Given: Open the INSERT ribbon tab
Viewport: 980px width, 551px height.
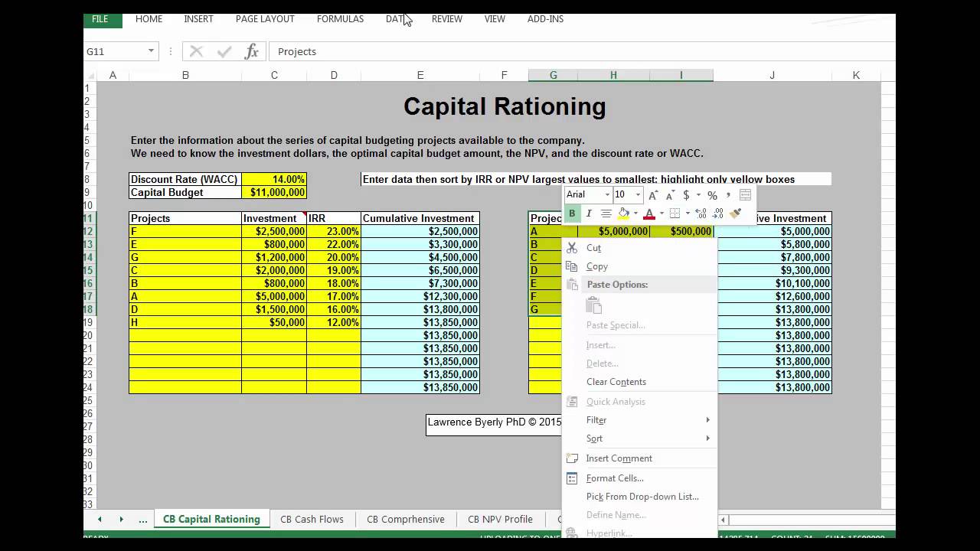Looking at the screenshot, I should (x=198, y=19).
